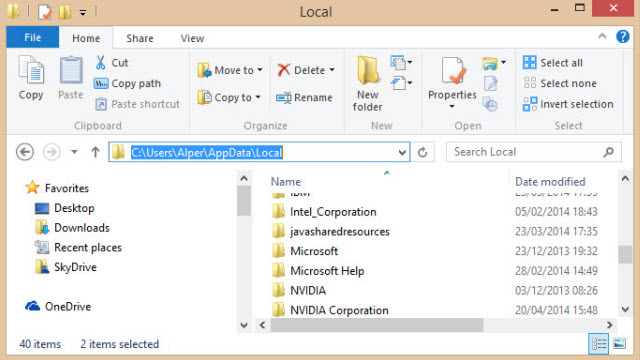The height and width of the screenshot is (360, 640).
Task: Click the Quick Access New folder icon in title bar
Action: (x=65, y=11)
